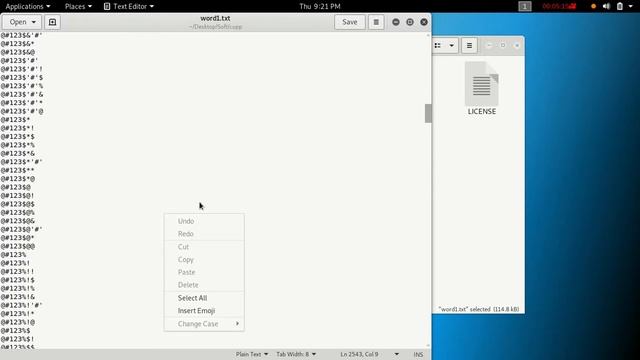640x360 pixels.
Task: Click the Ln 2543, Col 9 position indicator
Action: pyautogui.click(x=360, y=354)
